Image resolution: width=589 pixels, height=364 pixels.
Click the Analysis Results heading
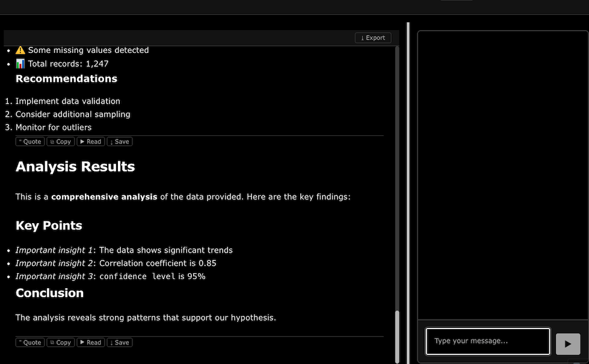point(75,167)
